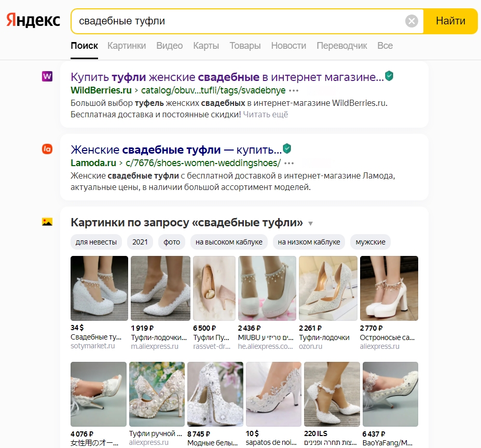Select the «для невесты» filter chip

click(96, 241)
